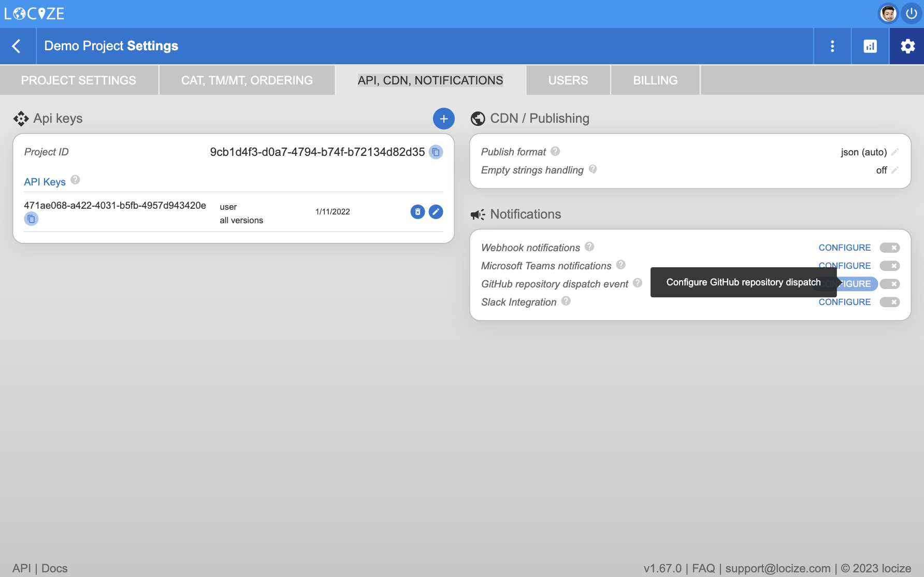Toggle Slack Integration switch
The image size is (924, 577).
click(x=889, y=302)
